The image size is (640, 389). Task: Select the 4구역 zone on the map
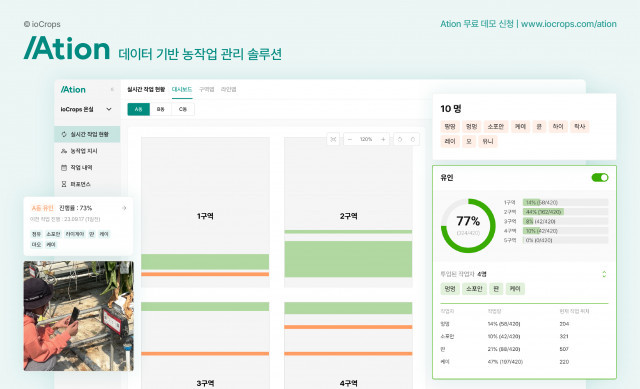348,345
